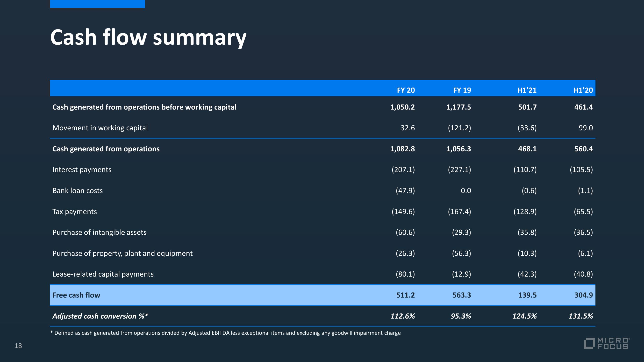Click "Adjusted cash conversion %*" label
Image resolution: width=644 pixels, height=362 pixels.
pyautogui.click(x=100, y=316)
